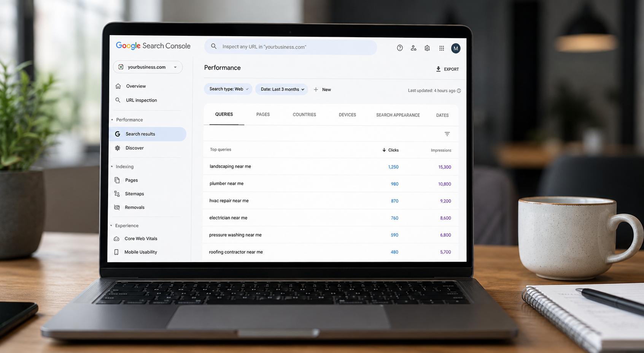Viewport: 644px width, 353px height.
Task: Select the Queries tab
Action: coord(224,114)
